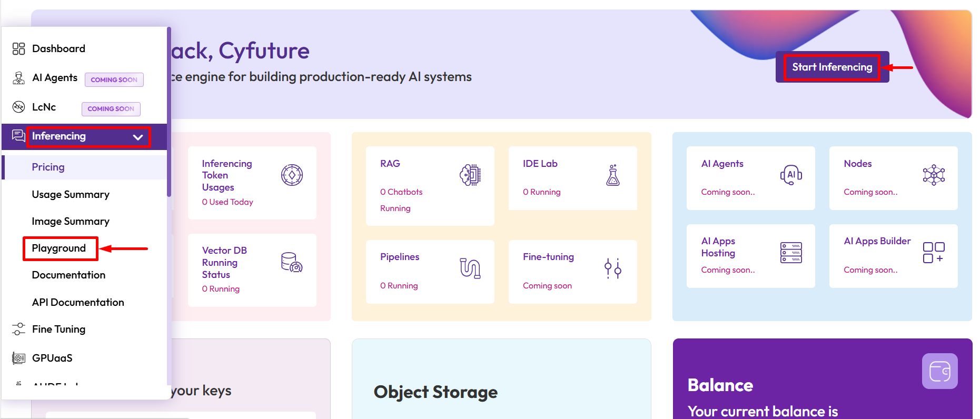Screen dimensions: 980x419
Task: Click the RAG chip brain icon
Action: point(470,175)
